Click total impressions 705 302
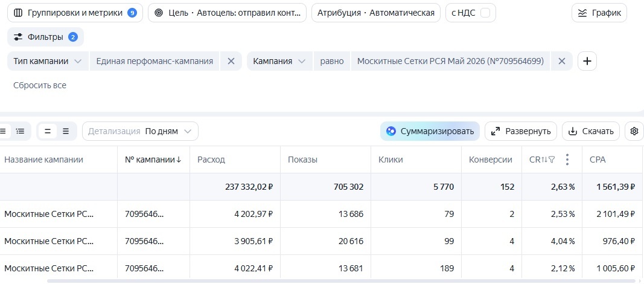 point(349,187)
